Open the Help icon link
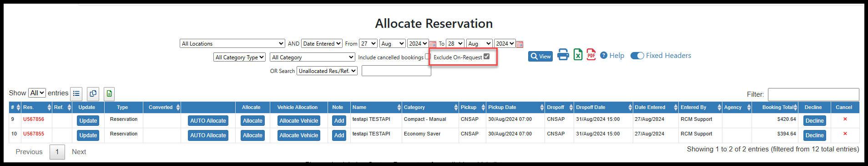Screen dimensions: 868x166 (604, 55)
